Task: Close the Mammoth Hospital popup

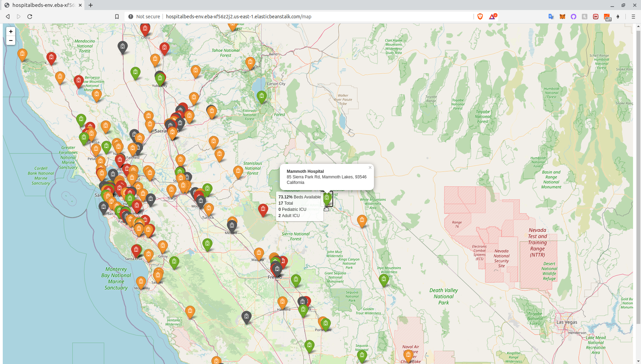Action: click(x=370, y=167)
